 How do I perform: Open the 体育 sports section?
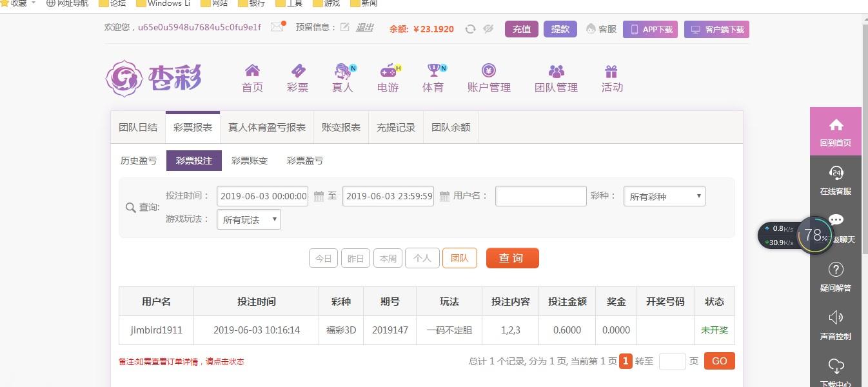433,79
